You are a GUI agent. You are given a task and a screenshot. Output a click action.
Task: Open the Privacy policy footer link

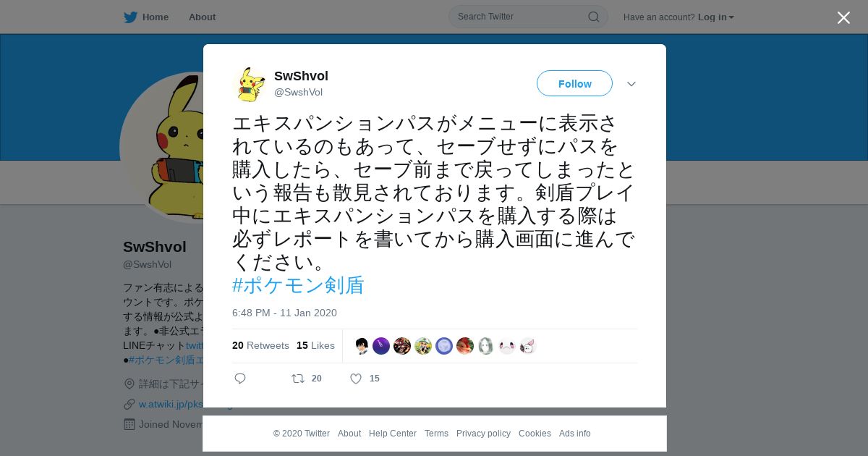click(483, 434)
